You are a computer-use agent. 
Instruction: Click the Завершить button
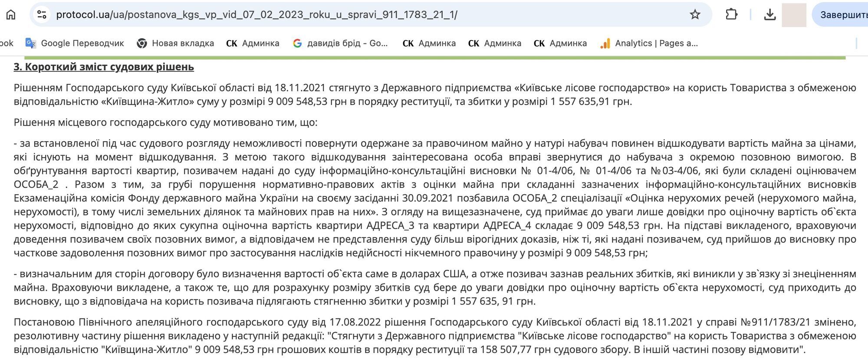click(842, 14)
